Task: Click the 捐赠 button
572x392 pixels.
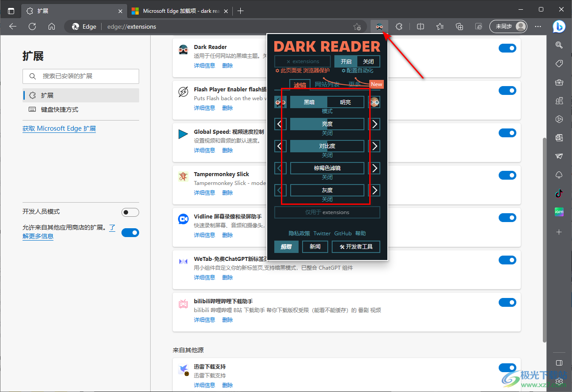Action: (286, 247)
